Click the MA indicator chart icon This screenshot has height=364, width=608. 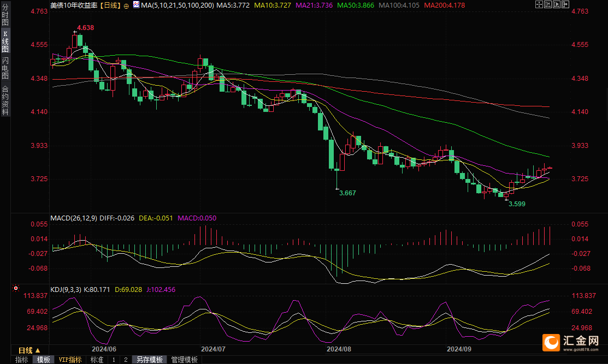point(136,5)
